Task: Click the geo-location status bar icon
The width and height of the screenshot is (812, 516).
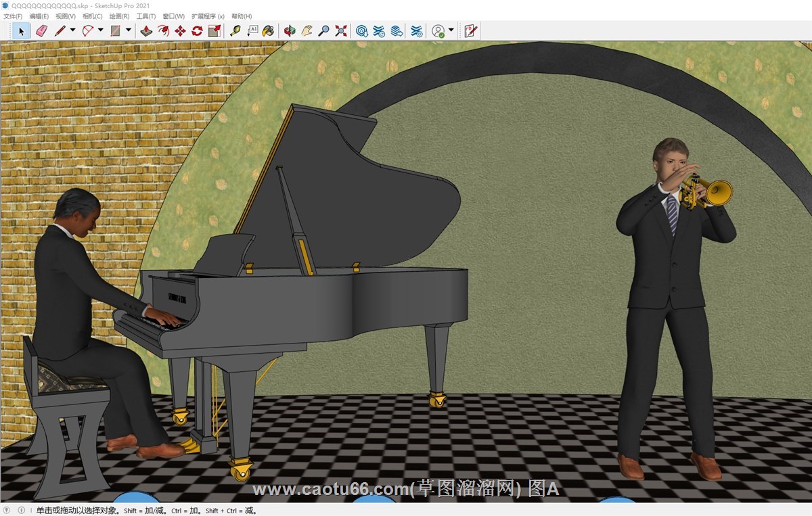Action: pos(7,511)
